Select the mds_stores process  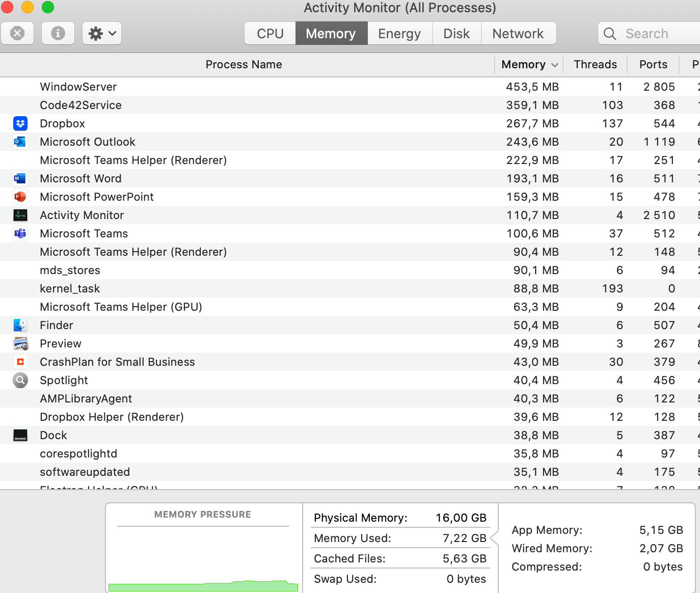(x=70, y=270)
